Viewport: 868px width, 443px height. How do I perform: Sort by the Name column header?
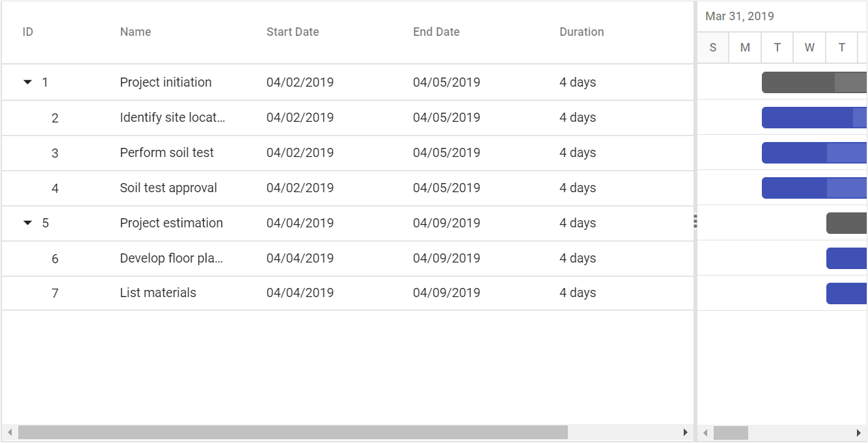(x=135, y=32)
